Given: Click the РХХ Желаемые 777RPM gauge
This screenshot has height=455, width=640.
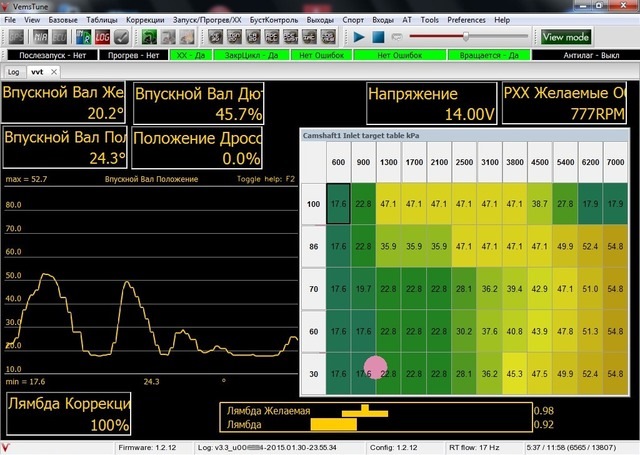Looking at the screenshot, I should coord(564,103).
